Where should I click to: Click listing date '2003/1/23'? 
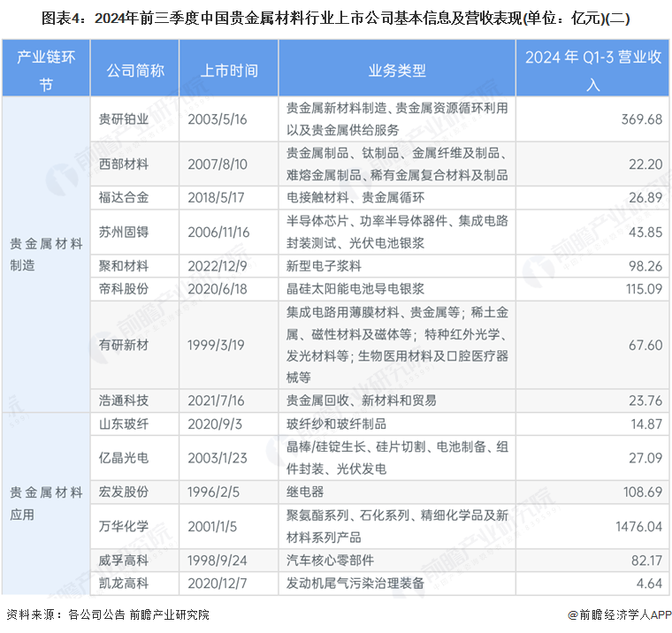click(218, 458)
